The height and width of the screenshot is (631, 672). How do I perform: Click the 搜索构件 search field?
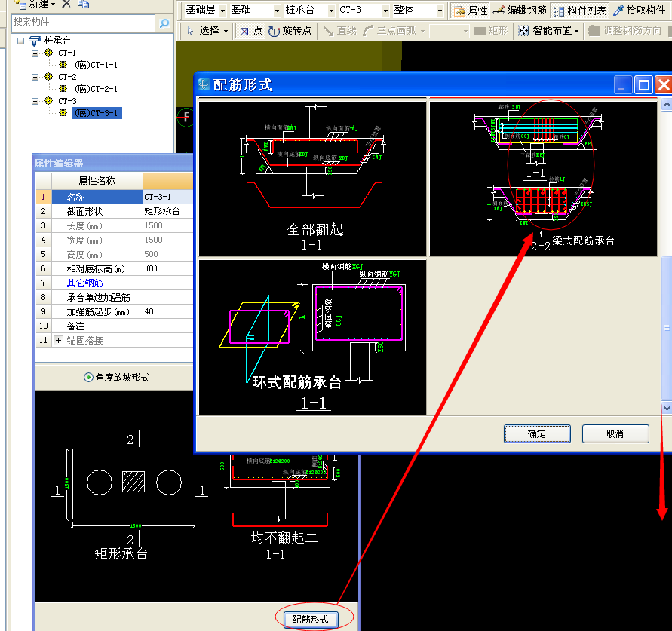point(83,23)
